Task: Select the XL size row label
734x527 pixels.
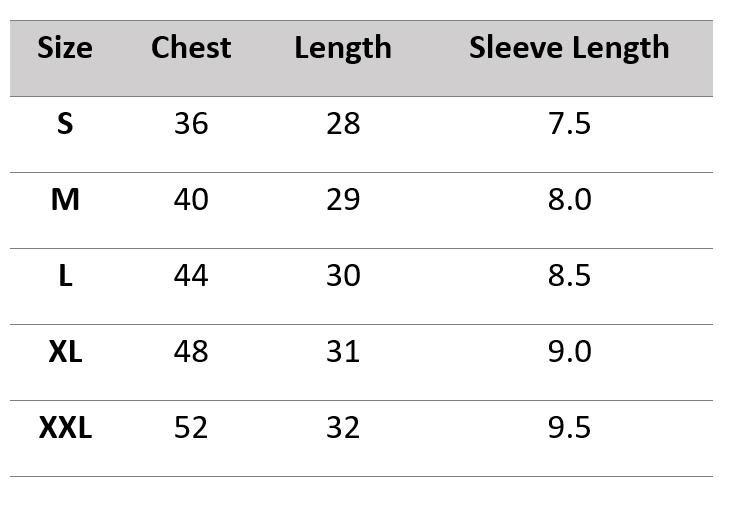Action: click(65, 352)
